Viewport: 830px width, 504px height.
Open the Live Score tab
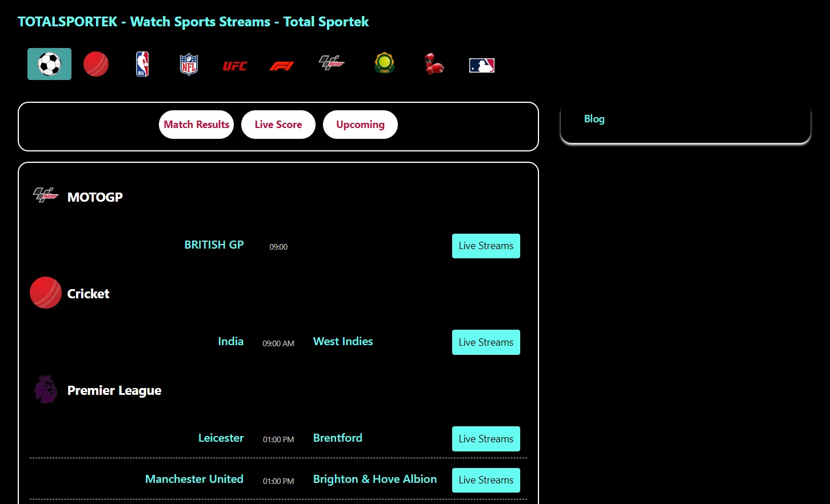[278, 125]
